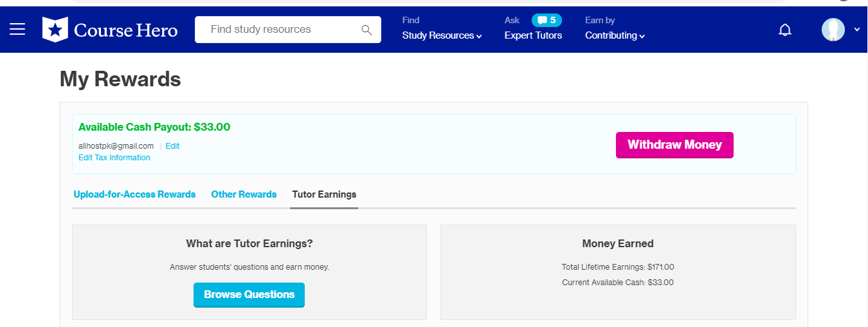
Task: Click the alihostpk@gmail.com email text
Action: (x=116, y=146)
